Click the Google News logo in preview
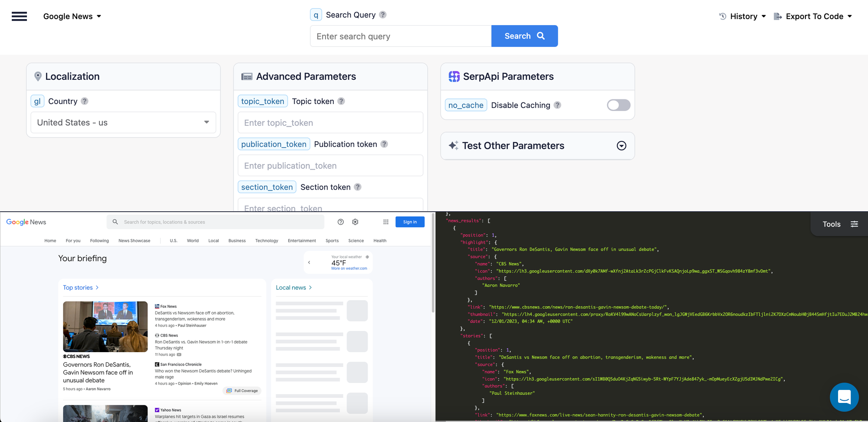The image size is (868, 422). pyautogui.click(x=26, y=222)
